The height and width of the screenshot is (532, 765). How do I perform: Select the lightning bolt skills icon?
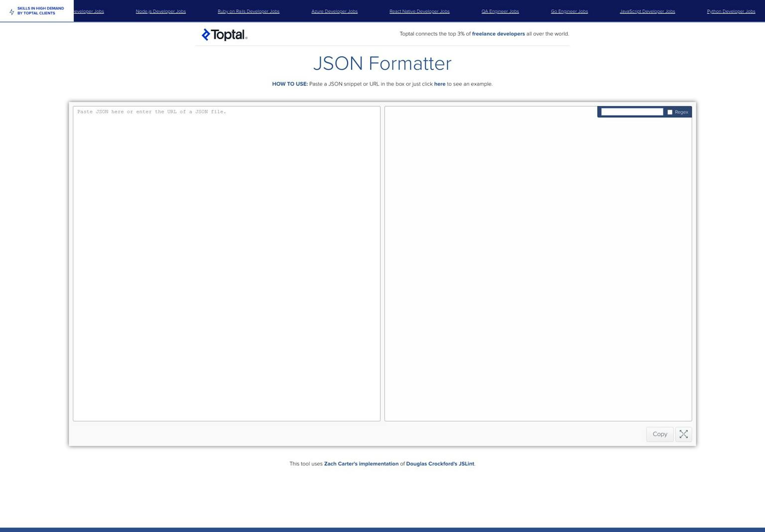click(x=11, y=11)
